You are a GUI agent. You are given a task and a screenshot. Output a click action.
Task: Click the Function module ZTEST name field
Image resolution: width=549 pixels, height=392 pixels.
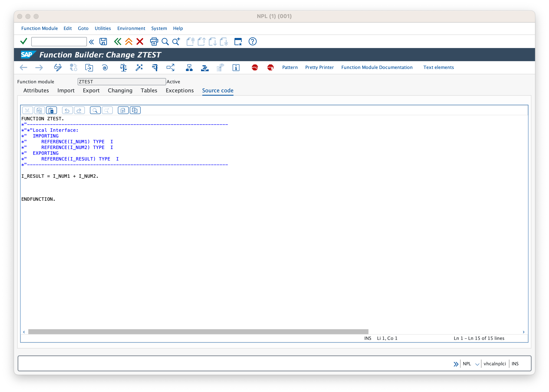122,82
